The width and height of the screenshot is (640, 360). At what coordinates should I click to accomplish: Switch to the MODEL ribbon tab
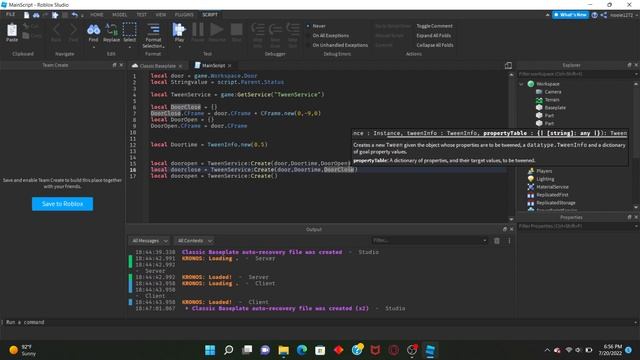(x=120, y=15)
